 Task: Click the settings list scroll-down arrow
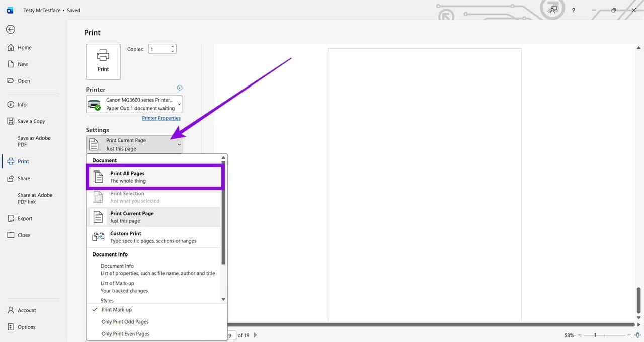point(224,299)
